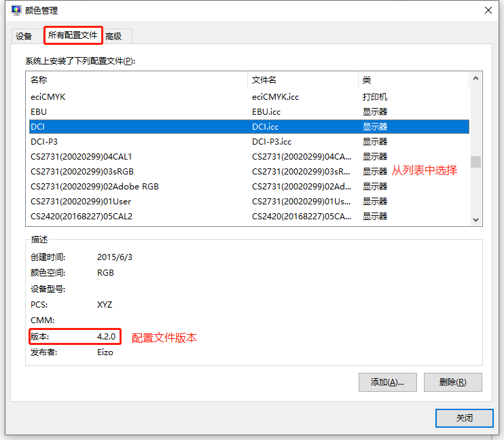Viewport: 504px width, 440px height.
Task: Click the scroll down arrow of profile list
Action: 476,220
